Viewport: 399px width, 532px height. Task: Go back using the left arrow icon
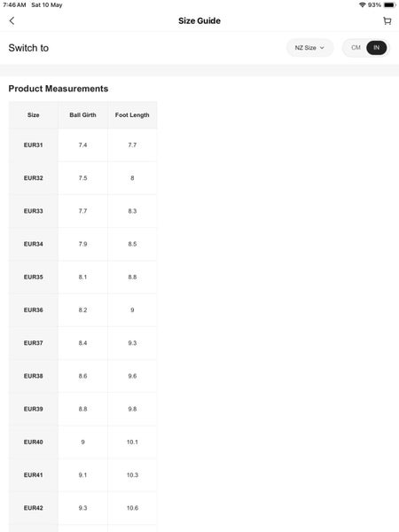tap(12, 20)
